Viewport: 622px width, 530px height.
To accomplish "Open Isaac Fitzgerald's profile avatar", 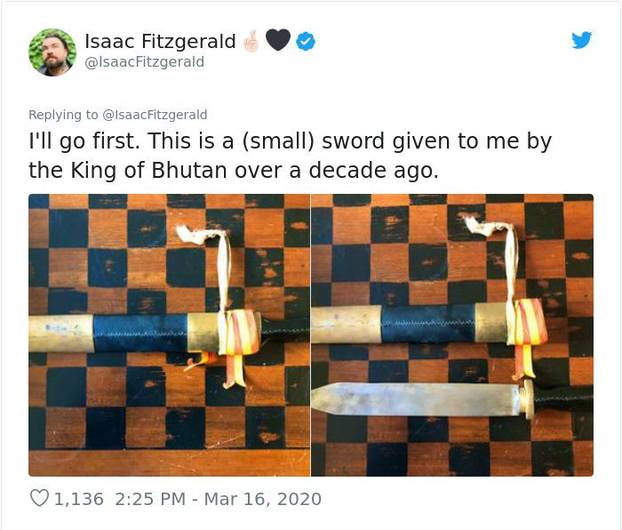I will click(52, 51).
